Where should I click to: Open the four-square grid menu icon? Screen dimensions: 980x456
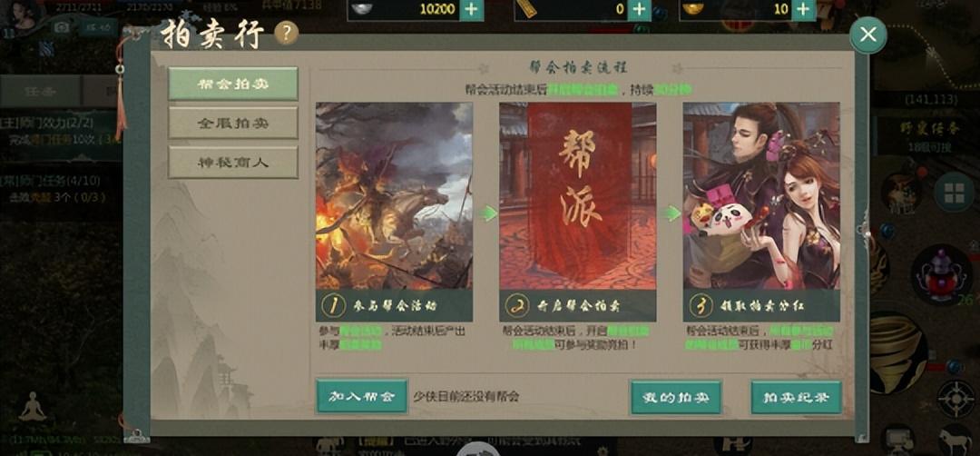click(x=954, y=192)
